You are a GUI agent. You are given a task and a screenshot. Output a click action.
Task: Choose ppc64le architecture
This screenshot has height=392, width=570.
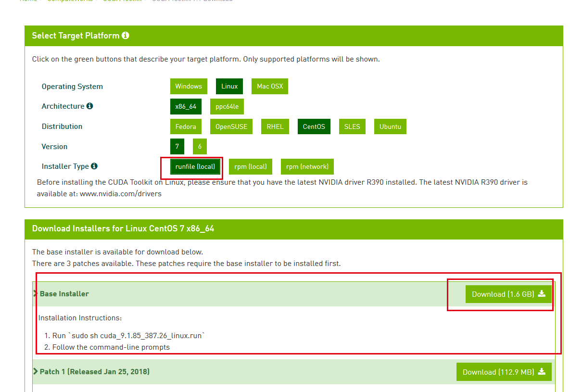(227, 107)
